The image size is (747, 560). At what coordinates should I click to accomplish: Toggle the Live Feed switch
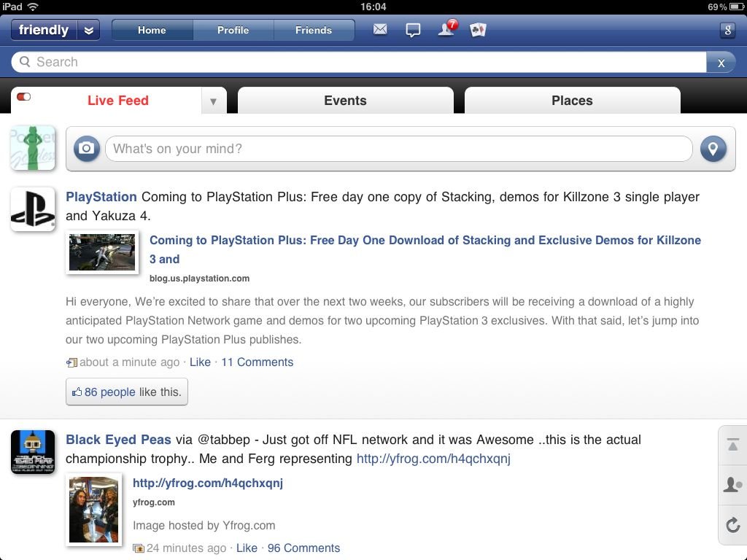[x=23, y=97]
